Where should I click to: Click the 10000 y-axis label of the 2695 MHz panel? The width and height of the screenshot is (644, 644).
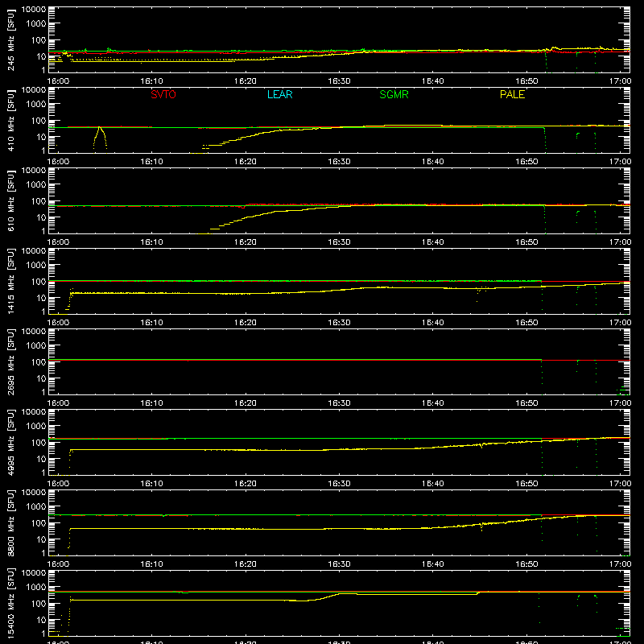(x=34, y=332)
